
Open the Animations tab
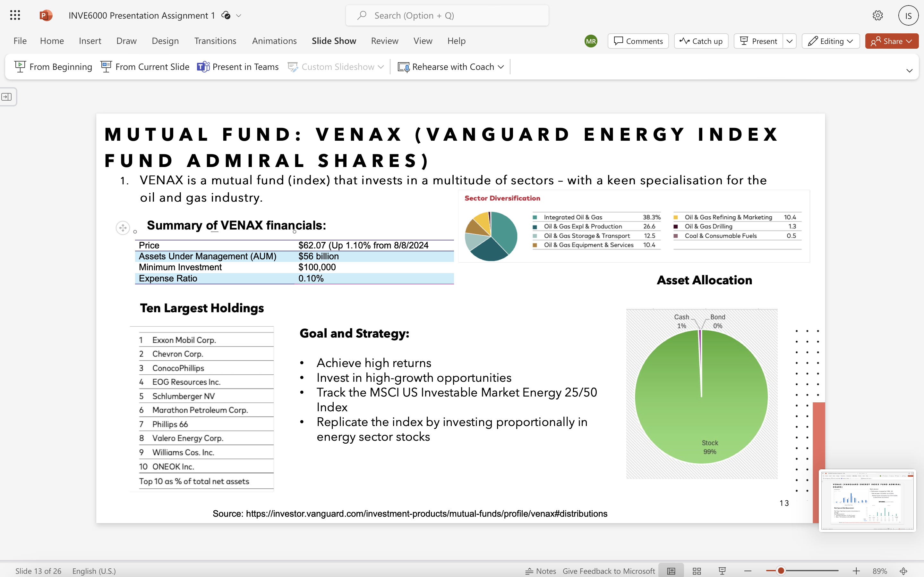pyautogui.click(x=275, y=41)
